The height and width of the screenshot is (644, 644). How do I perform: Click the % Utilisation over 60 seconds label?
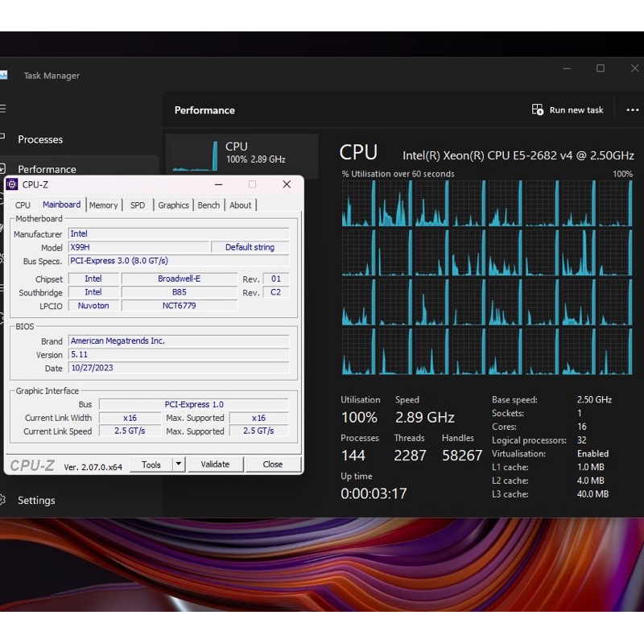pyautogui.click(x=398, y=174)
